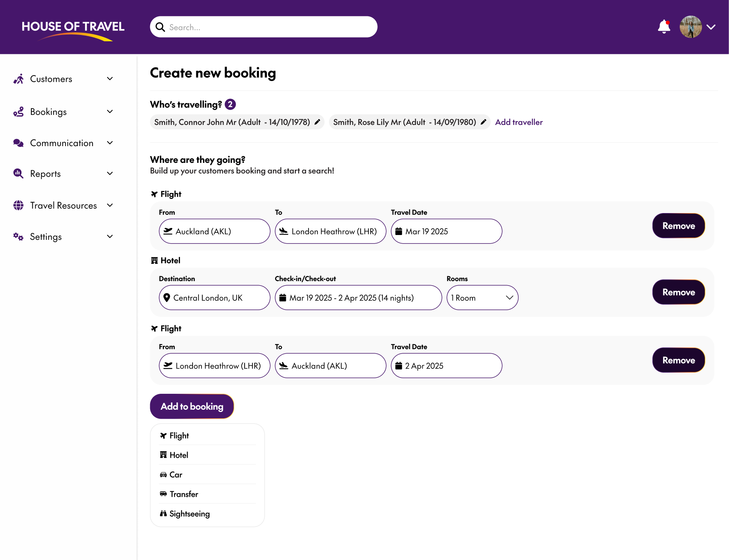Open the Customers sidebar section
The width and height of the screenshot is (729, 560).
[x=63, y=79]
